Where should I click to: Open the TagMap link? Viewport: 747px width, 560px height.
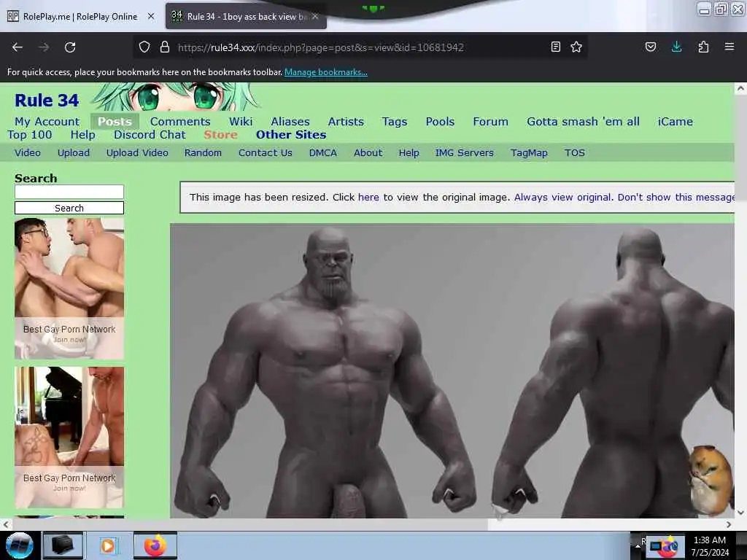[529, 153]
